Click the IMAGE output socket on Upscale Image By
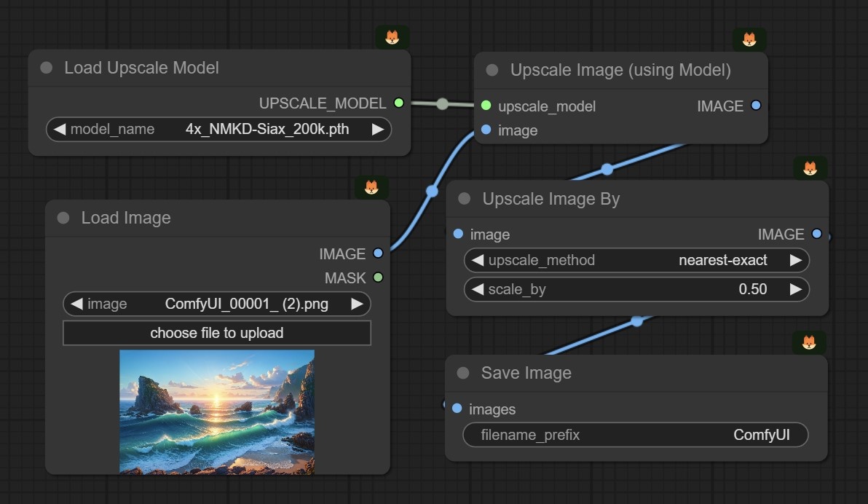Image resolution: width=868 pixels, height=504 pixels. 816,234
